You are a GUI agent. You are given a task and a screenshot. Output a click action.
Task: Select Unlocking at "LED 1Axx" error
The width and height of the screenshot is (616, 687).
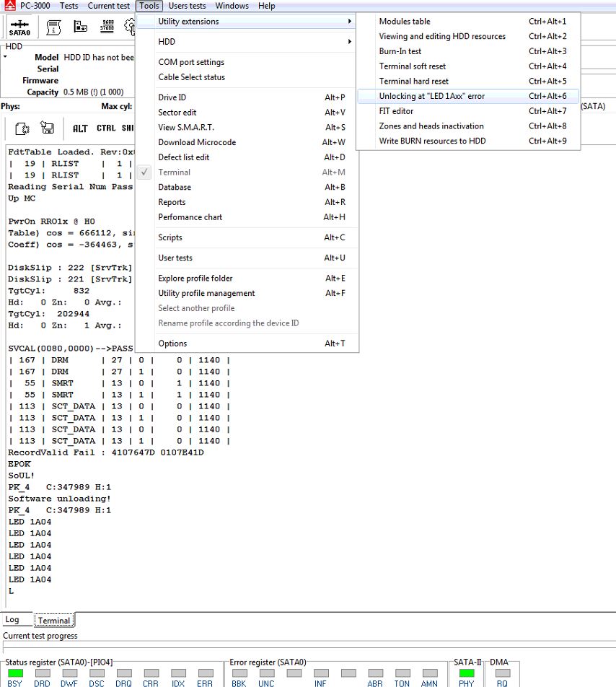[x=432, y=96]
